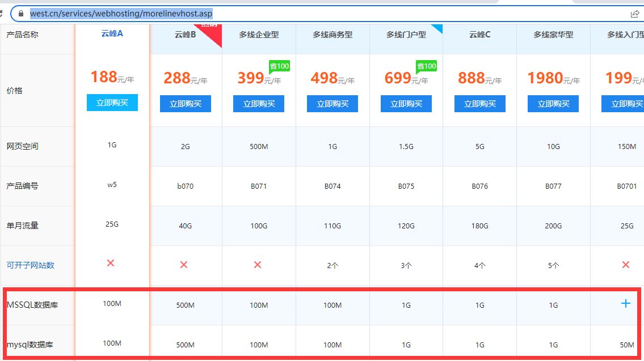Click the blue corner triangle on 多线门户型
This screenshot has width=644, height=361.
tap(438, 28)
